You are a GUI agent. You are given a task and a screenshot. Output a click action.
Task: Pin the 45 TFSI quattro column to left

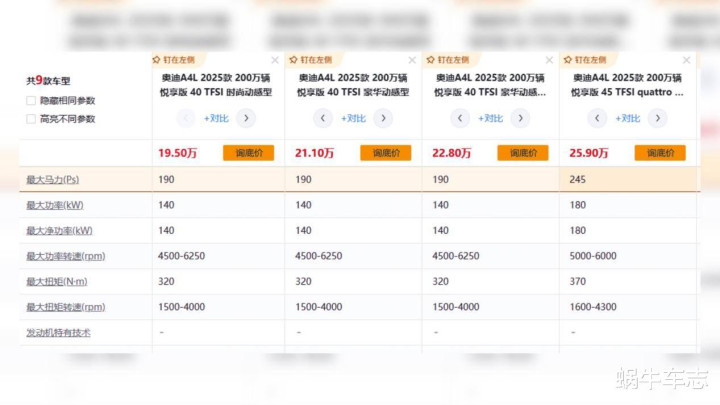click(585, 60)
